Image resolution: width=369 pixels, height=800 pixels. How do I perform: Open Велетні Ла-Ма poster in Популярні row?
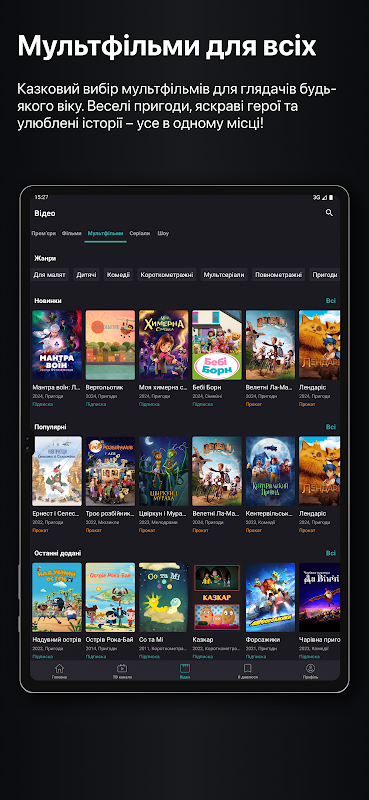coord(217,471)
